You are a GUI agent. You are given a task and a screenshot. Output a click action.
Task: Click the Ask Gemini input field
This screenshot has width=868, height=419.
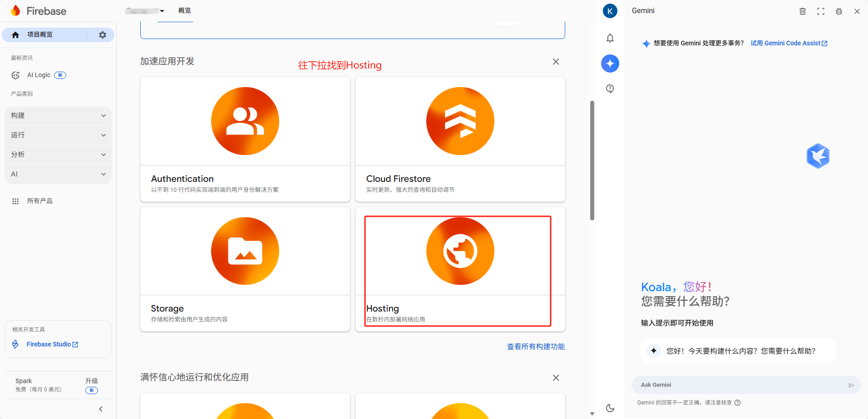click(x=740, y=385)
